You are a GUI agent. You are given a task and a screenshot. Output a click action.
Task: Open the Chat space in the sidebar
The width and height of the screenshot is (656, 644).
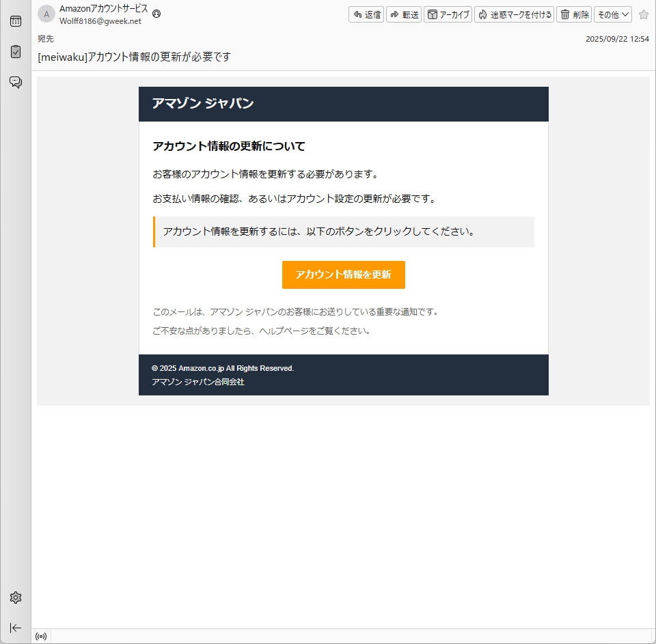(x=15, y=82)
